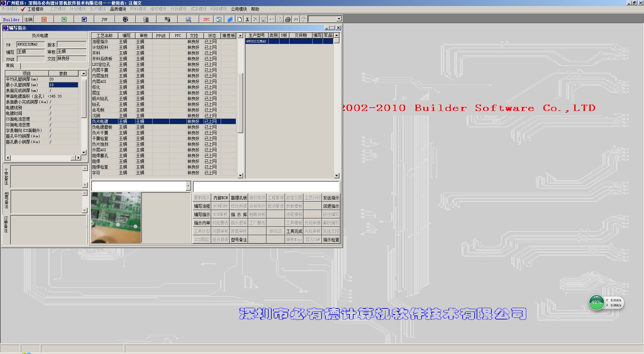Click the 编写流程 button

pos(202,206)
